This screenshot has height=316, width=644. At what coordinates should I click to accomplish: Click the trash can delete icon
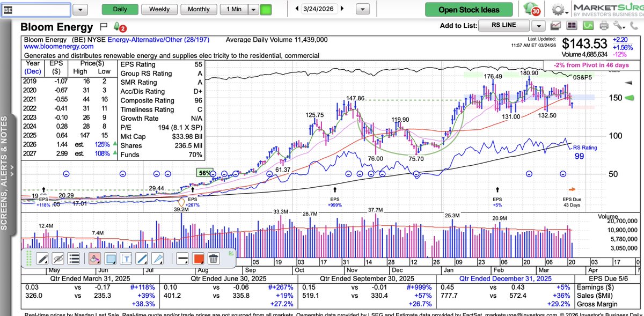[213, 258]
